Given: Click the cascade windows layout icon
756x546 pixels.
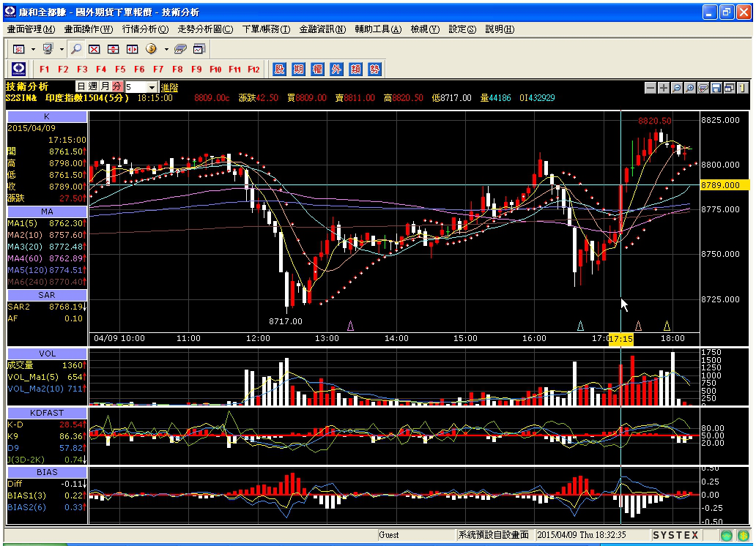Looking at the screenshot, I should click(729, 88).
